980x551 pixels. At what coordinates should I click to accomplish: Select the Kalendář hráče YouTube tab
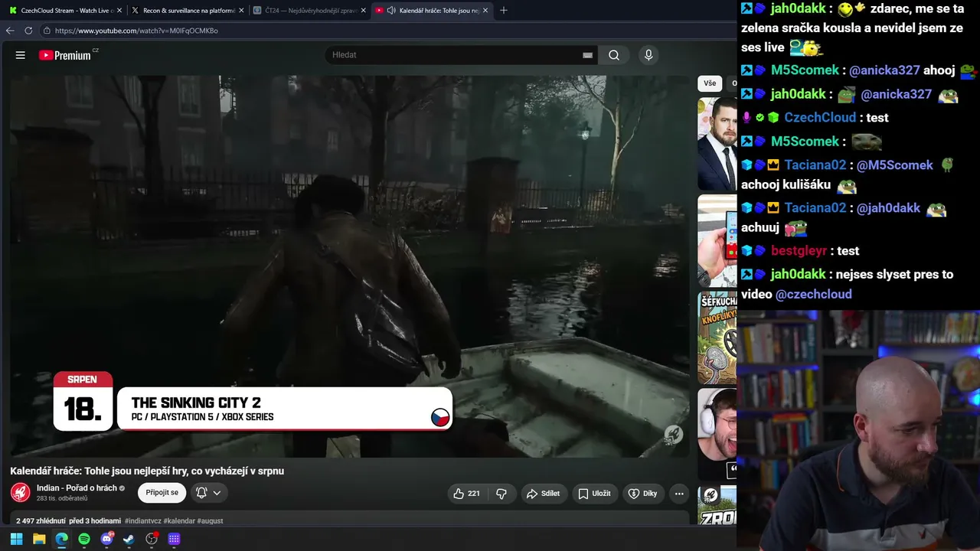point(432,11)
